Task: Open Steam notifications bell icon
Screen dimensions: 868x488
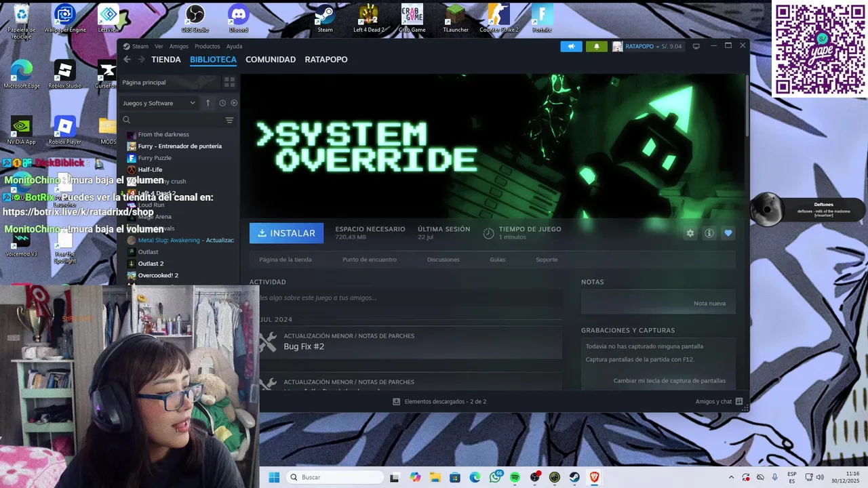Action: pos(597,46)
